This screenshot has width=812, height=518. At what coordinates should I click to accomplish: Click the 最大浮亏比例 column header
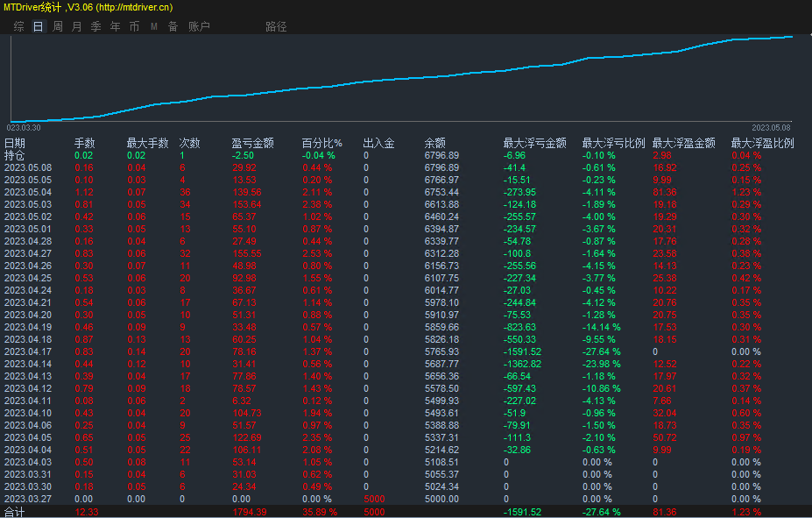click(x=614, y=143)
